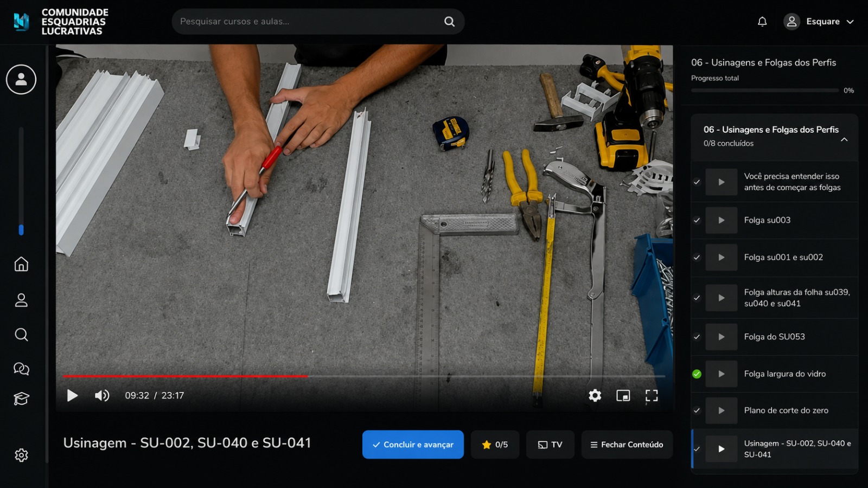Mute the video volume
The image size is (868, 488).
[102, 396]
